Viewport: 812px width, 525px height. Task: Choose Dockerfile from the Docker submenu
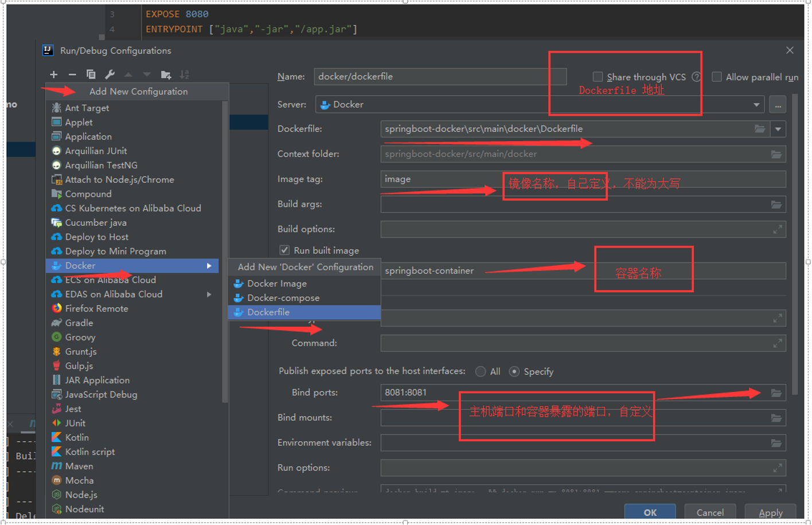[x=304, y=312]
